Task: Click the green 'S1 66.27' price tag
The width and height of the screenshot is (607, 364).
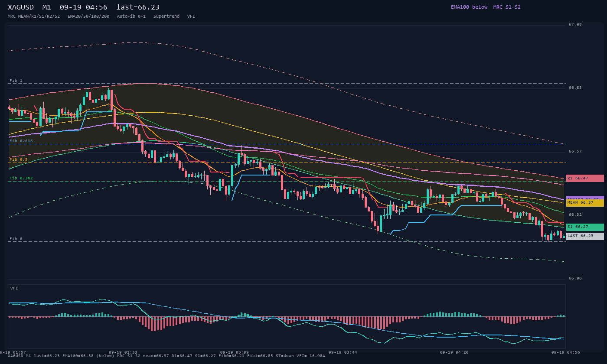Action: [x=585, y=227]
